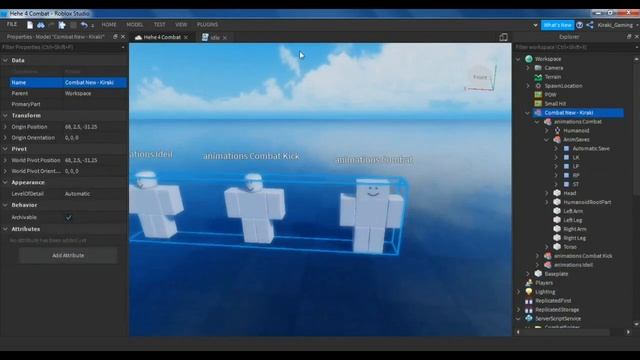Undock the Explorer panel with popout icon
Viewport: 640px width, 360px height.
tap(629, 37)
